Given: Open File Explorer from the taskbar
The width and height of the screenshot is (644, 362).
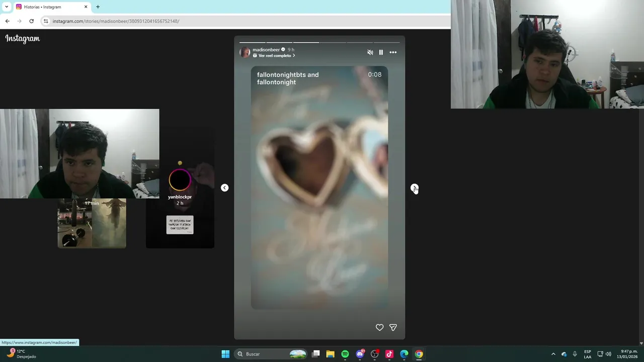Looking at the screenshot, I should (330, 354).
